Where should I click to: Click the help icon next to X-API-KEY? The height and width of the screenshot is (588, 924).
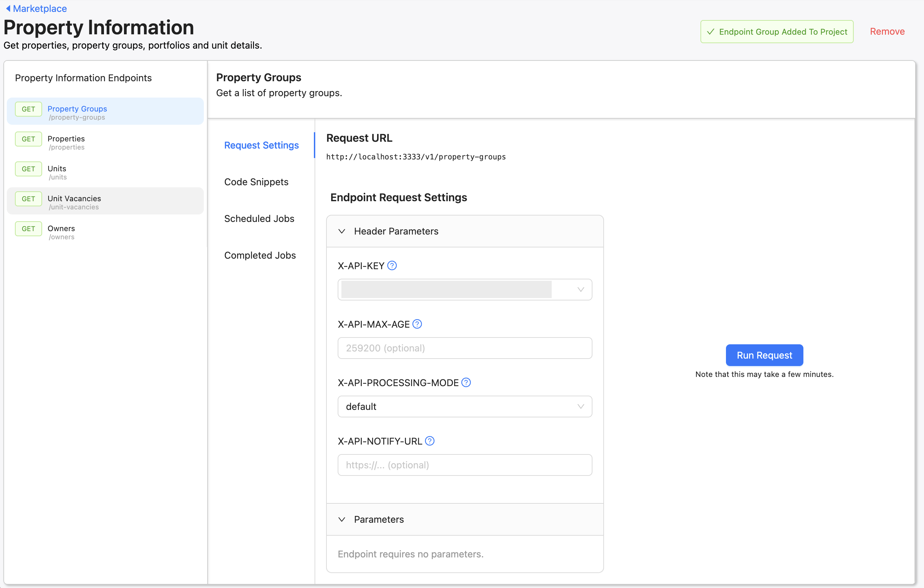pyautogui.click(x=392, y=265)
